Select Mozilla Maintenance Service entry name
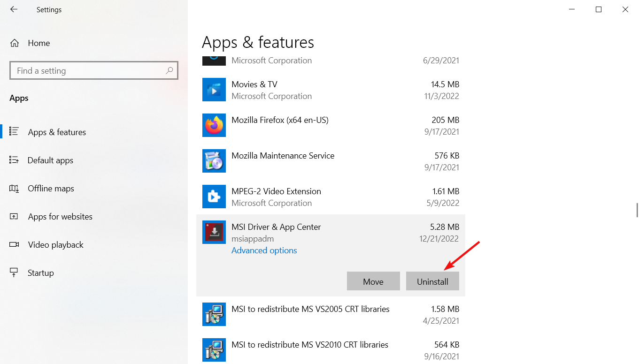The image size is (639, 364). point(283,156)
